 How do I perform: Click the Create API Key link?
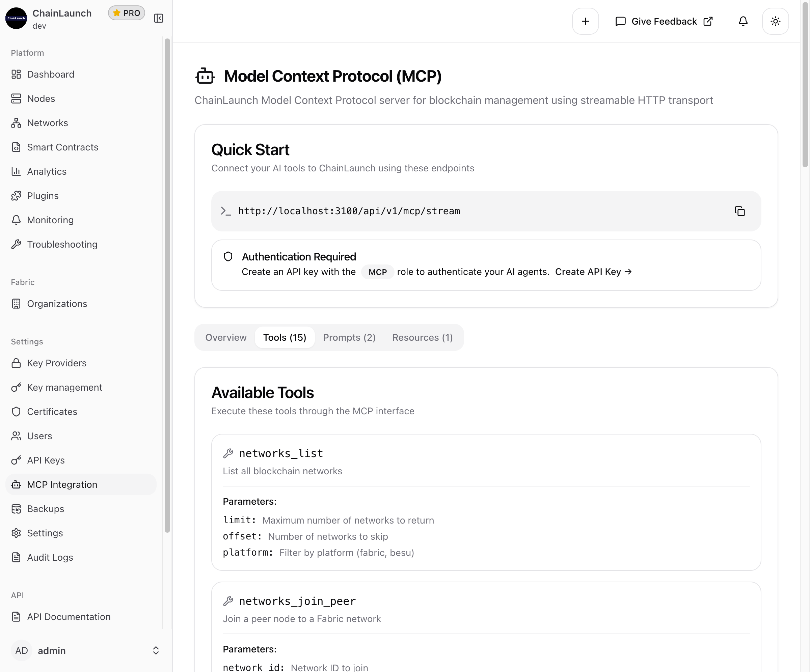coord(593,272)
